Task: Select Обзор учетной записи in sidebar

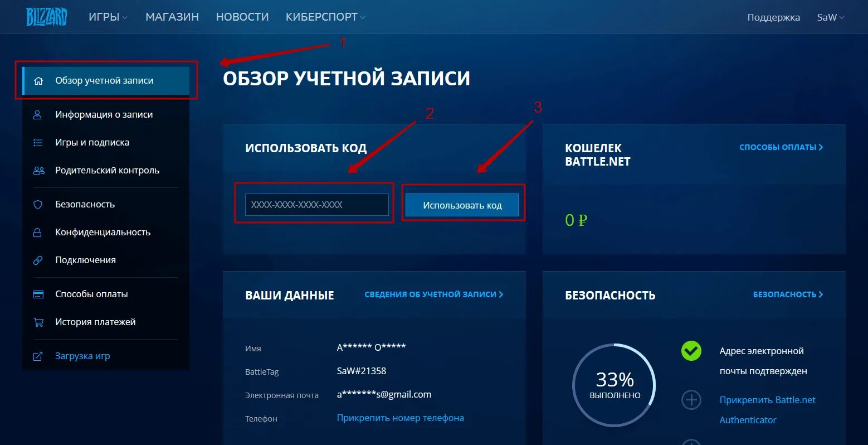Action: [106, 81]
